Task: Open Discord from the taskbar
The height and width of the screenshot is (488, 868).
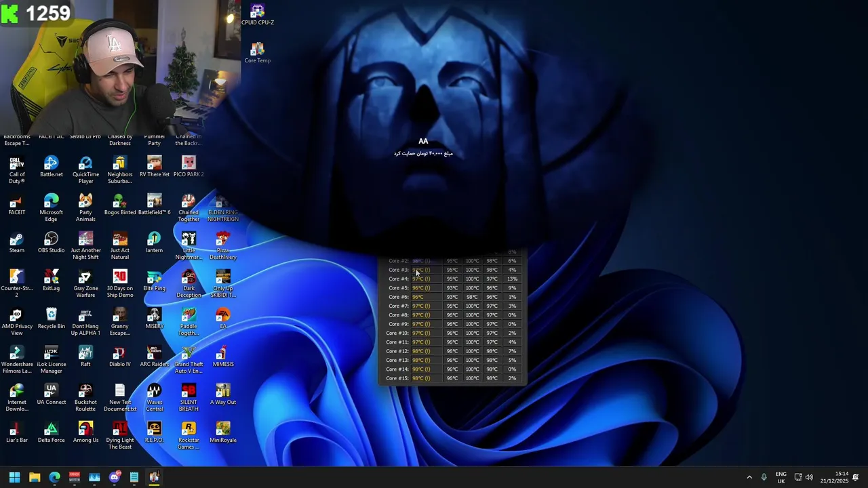Action: tap(115, 477)
